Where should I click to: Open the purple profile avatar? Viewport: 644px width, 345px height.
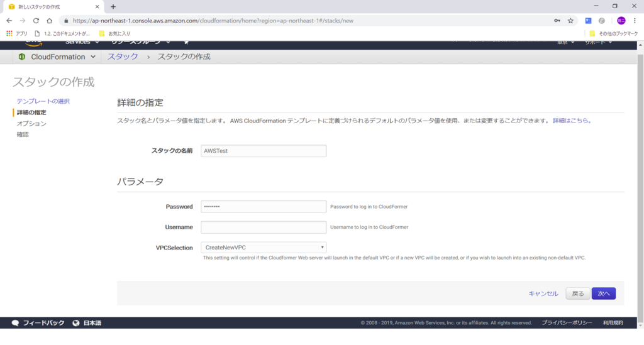(621, 21)
